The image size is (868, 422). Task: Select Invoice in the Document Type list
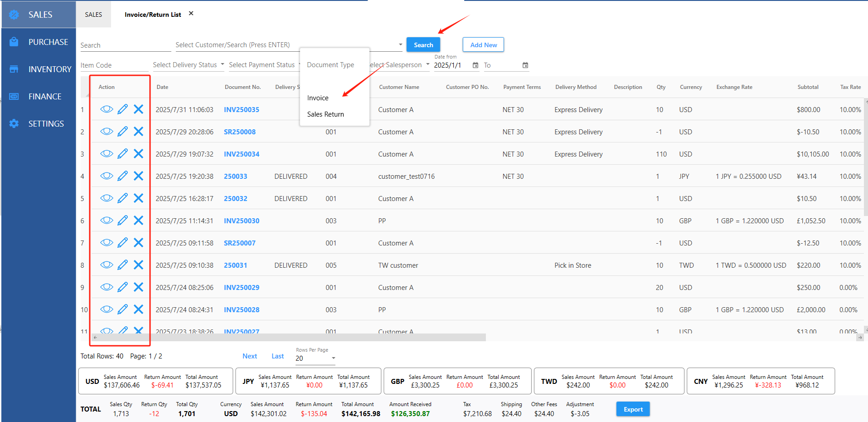[318, 98]
